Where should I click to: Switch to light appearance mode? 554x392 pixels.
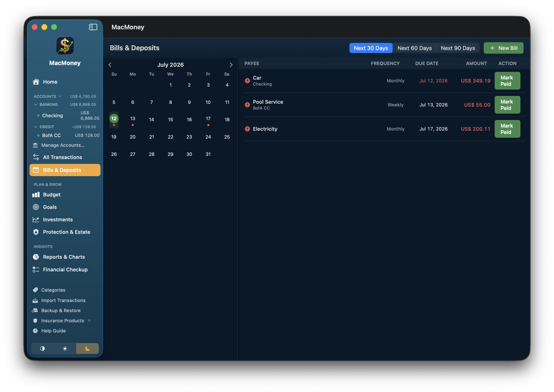(65, 348)
